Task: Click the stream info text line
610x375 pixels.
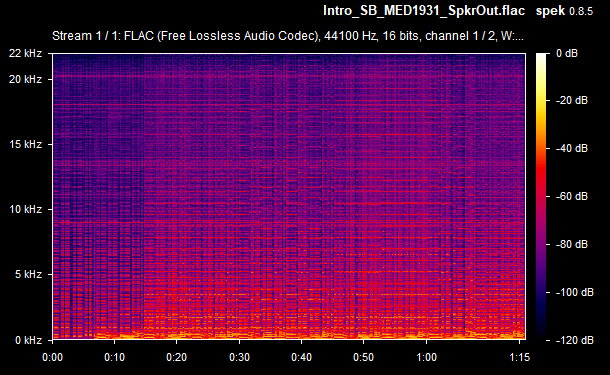Action: point(287,36)
